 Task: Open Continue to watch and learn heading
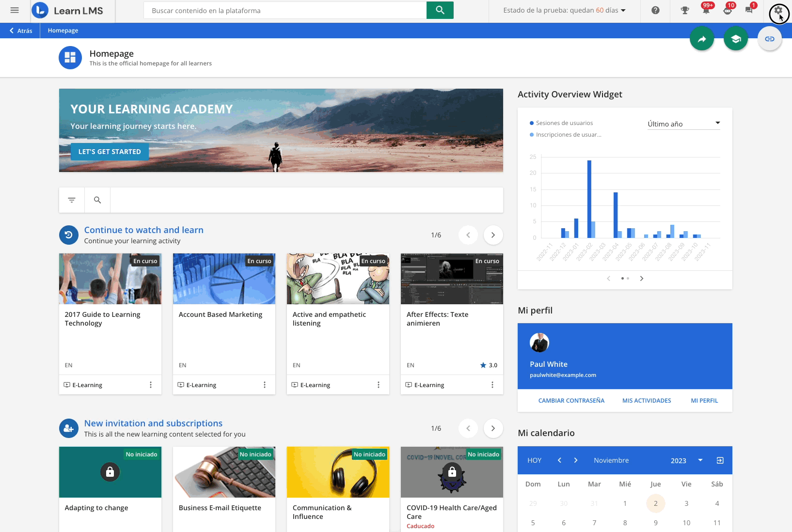pos(144,230)
